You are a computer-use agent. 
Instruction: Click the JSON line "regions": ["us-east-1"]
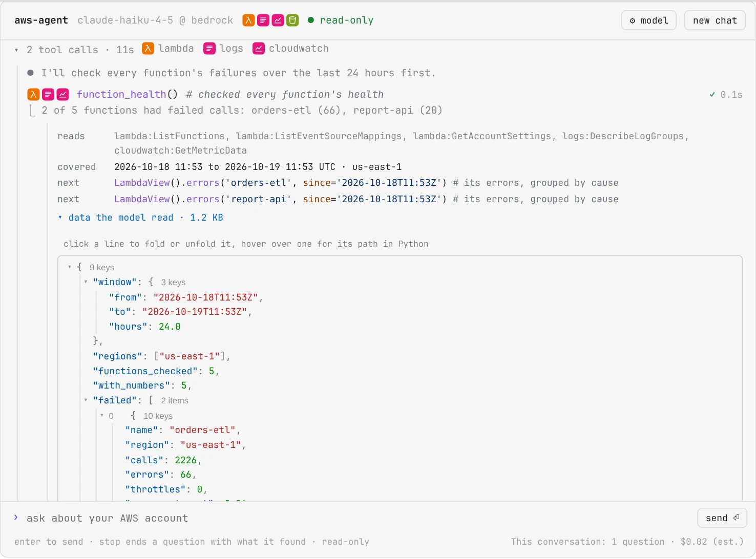point(161,356)
